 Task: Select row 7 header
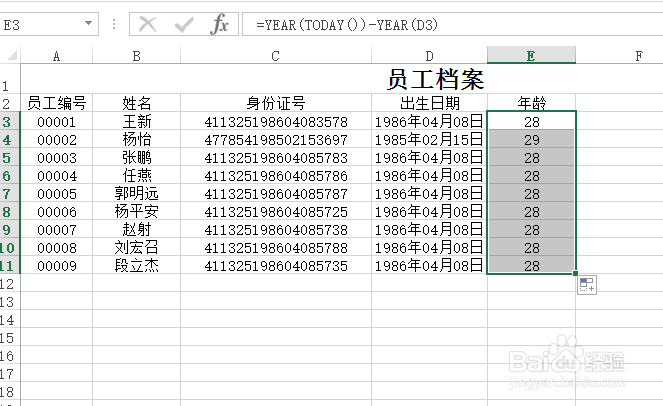(10, 193)
